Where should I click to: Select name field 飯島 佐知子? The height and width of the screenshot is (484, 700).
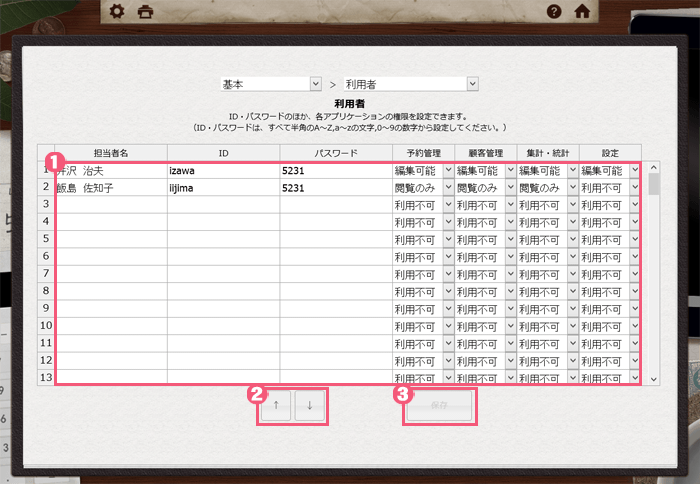(111, 188)
